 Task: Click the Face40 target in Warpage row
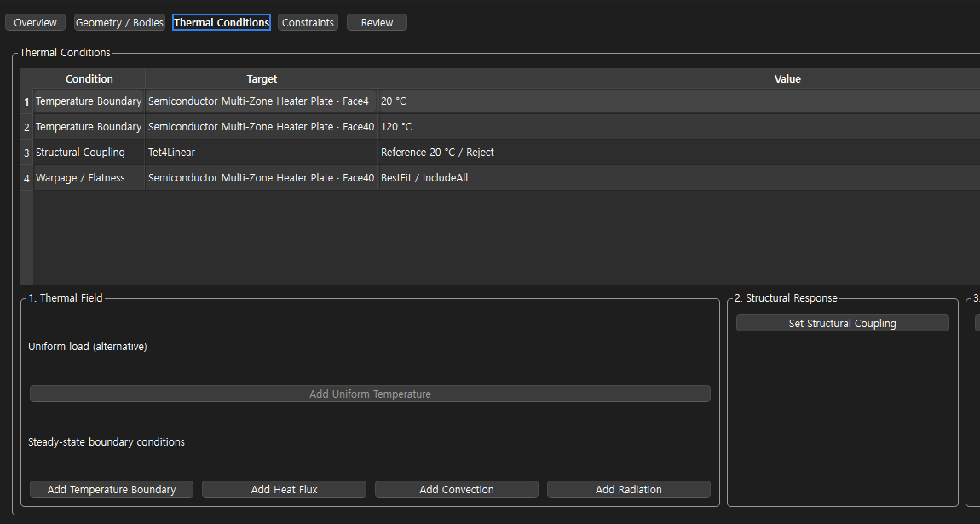click(262, 178)
